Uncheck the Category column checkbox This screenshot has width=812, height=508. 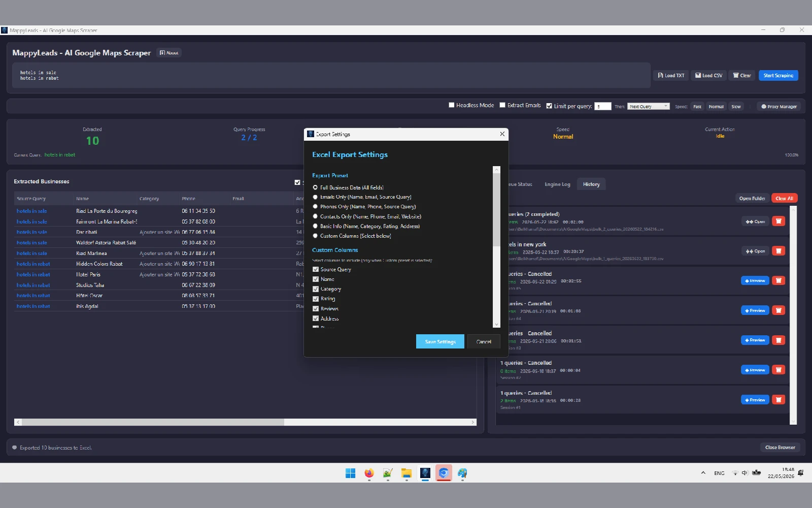(x=316, y=289)
